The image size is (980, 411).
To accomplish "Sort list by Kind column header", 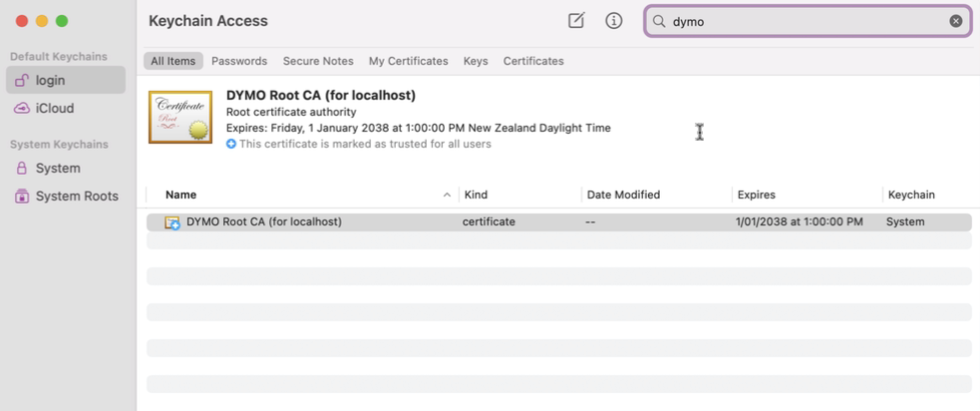I will tap(476, 195).
